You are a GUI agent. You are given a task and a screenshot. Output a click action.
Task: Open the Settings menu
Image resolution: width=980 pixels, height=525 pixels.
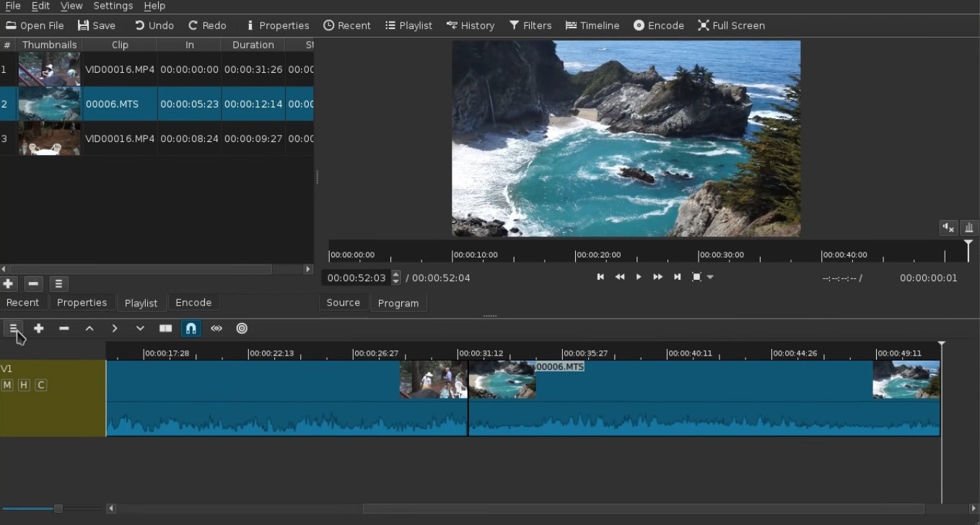(113, 6)
